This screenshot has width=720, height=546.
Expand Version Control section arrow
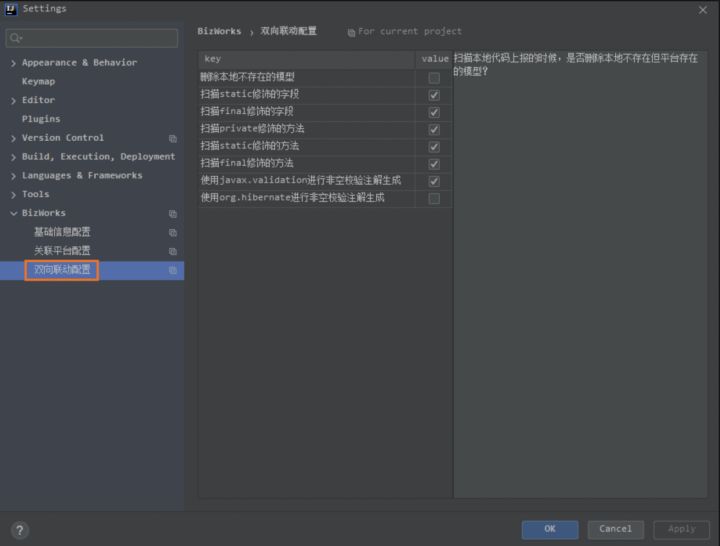pyautogui.click(x=13, y=138)
